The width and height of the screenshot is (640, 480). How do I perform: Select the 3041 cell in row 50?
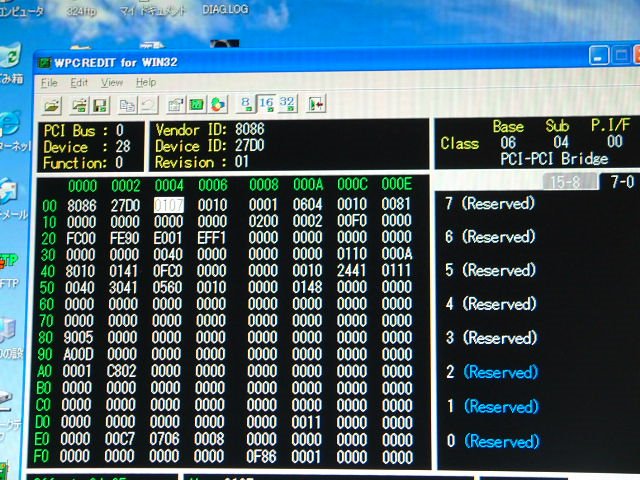click(x=123, y=287)
